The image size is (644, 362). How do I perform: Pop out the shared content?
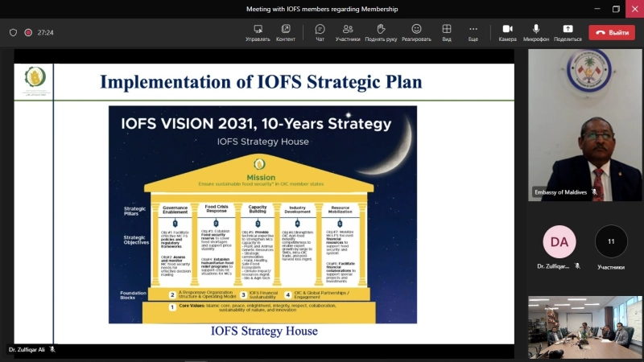tap(285, 32)
